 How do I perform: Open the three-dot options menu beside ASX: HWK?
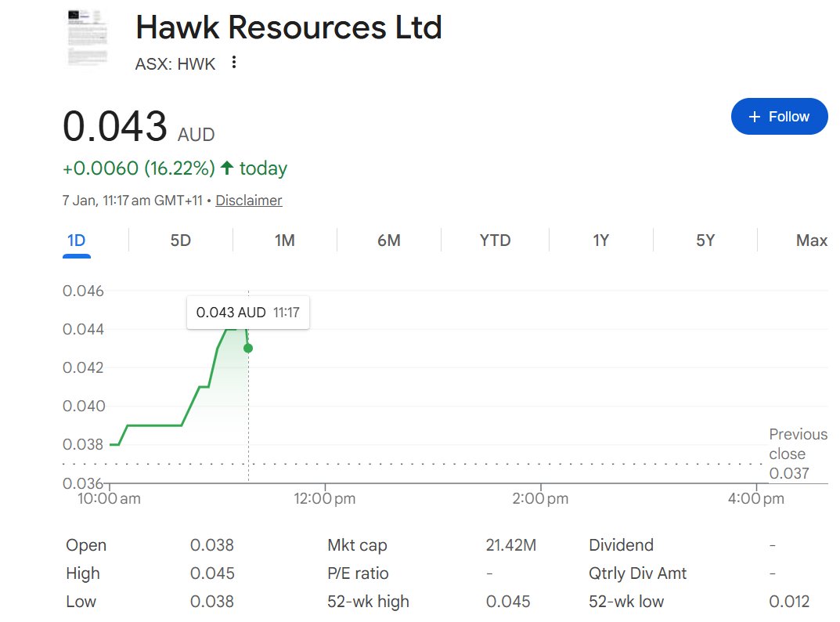click(233, 62)
